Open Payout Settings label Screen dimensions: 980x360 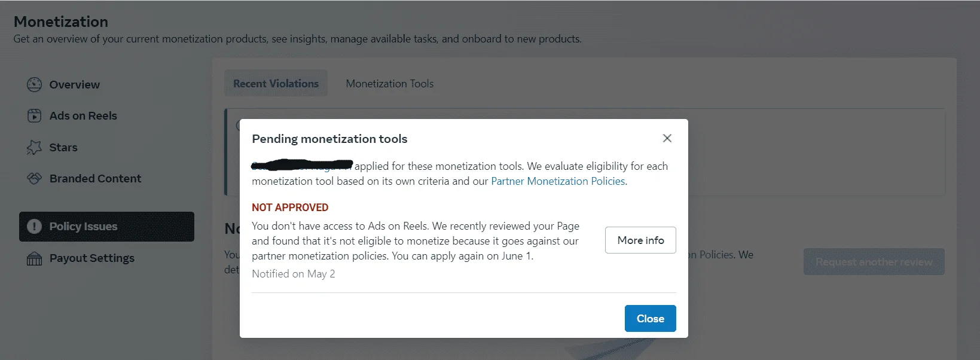click(x=91, y=258)
